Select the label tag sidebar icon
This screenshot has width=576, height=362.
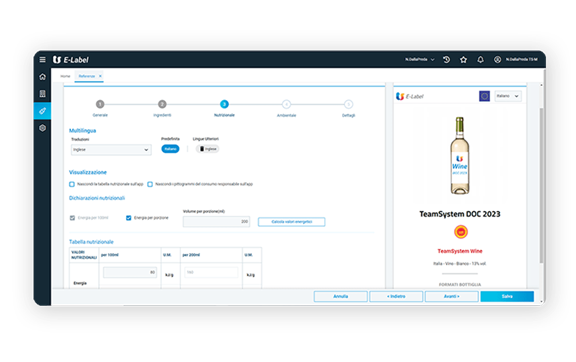(x=43, y=111)
